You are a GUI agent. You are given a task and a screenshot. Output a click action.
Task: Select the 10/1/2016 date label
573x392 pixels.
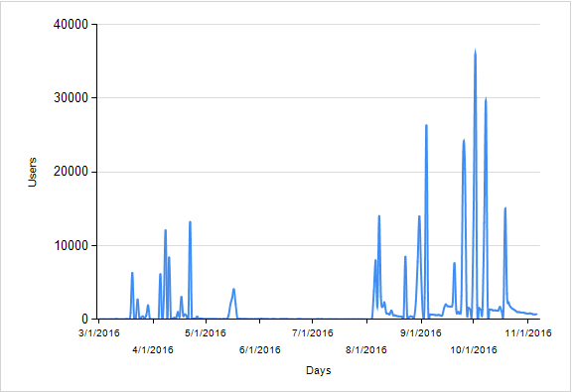[x=474, y=350]
